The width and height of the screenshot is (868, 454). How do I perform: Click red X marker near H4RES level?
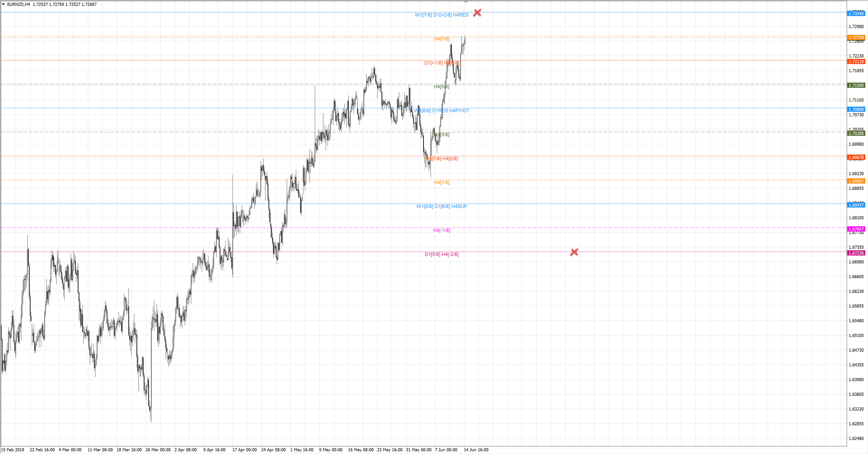pyautogui.click(x=477, y=13)
